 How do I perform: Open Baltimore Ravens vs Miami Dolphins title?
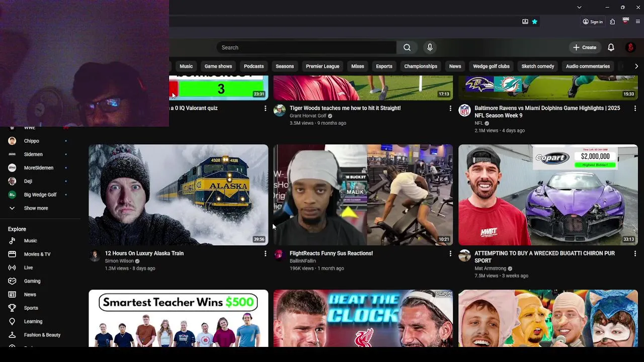(x=547, y=112)
